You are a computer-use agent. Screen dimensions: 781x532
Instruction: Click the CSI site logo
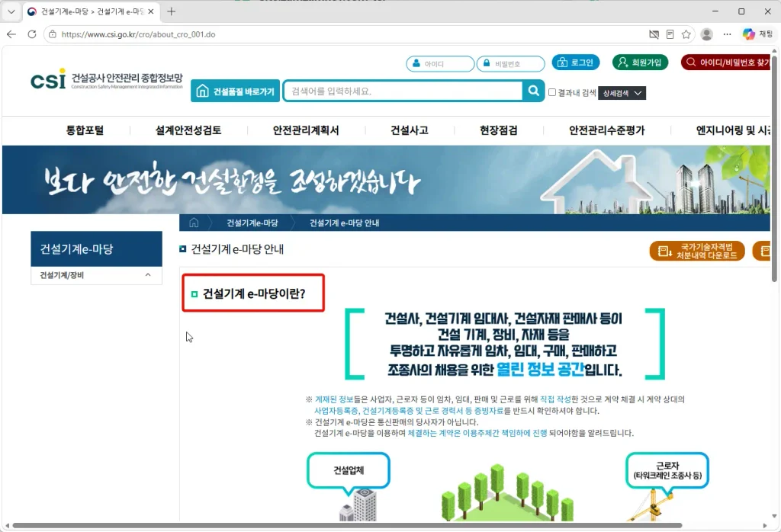coord(107,79)
